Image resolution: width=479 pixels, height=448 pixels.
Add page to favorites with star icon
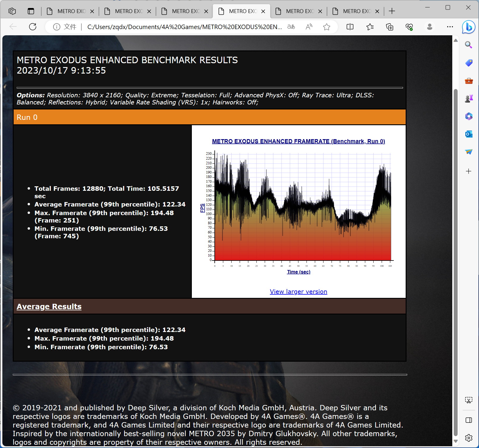point(327,27)
